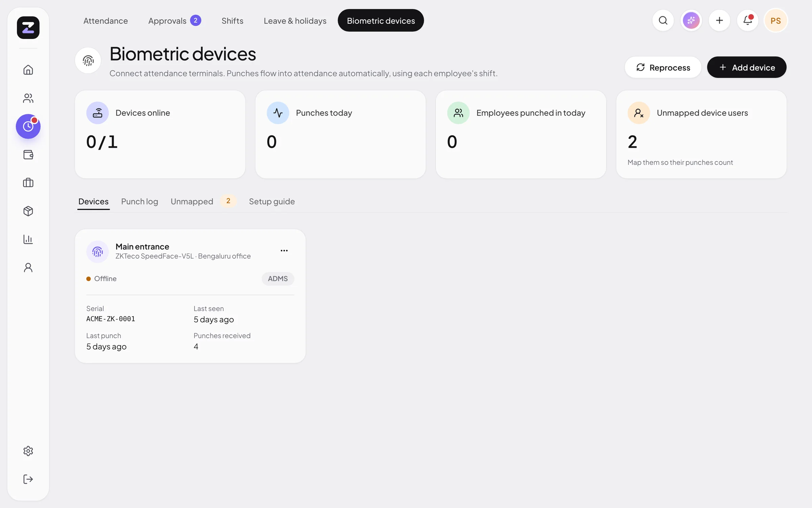Open Leave & holidays tab
Screen dimensions: 812x508
(x=295, y=21)
